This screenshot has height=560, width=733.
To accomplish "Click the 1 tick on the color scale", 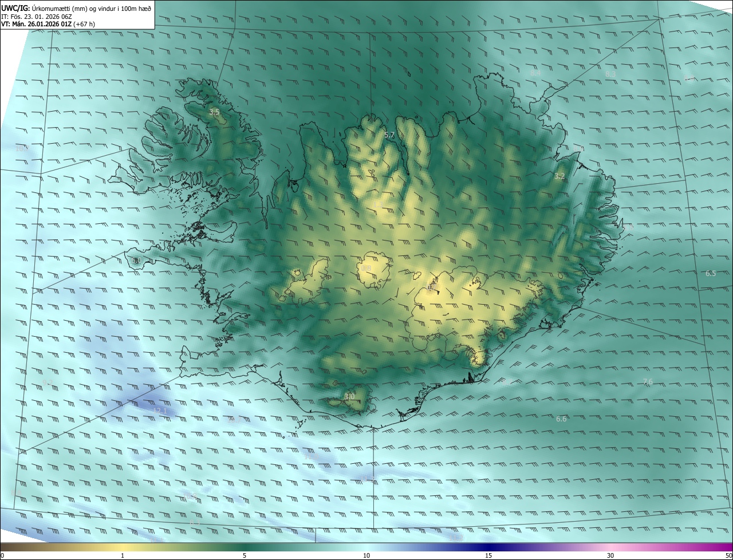I will point(123,555).
